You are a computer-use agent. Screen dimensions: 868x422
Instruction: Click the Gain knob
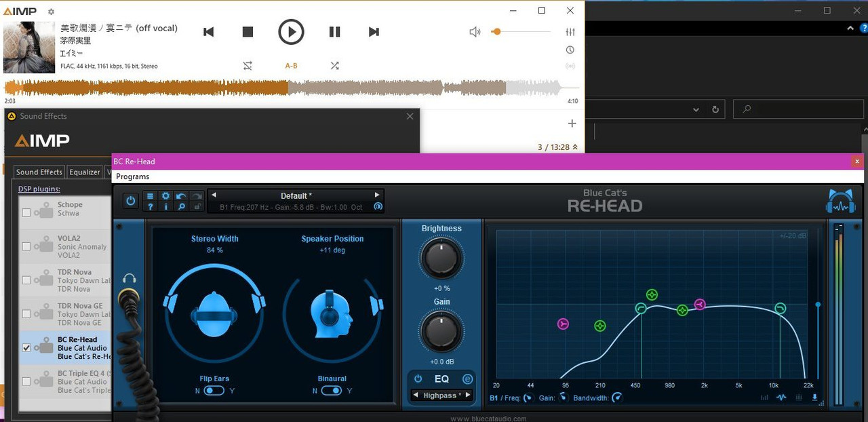tap(441, 331)
